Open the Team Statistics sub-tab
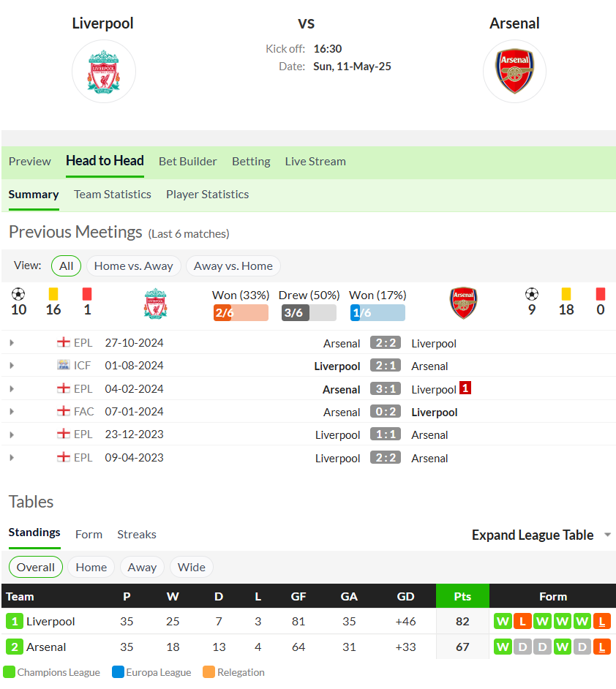The image size is (616, 689). point(113,195)
